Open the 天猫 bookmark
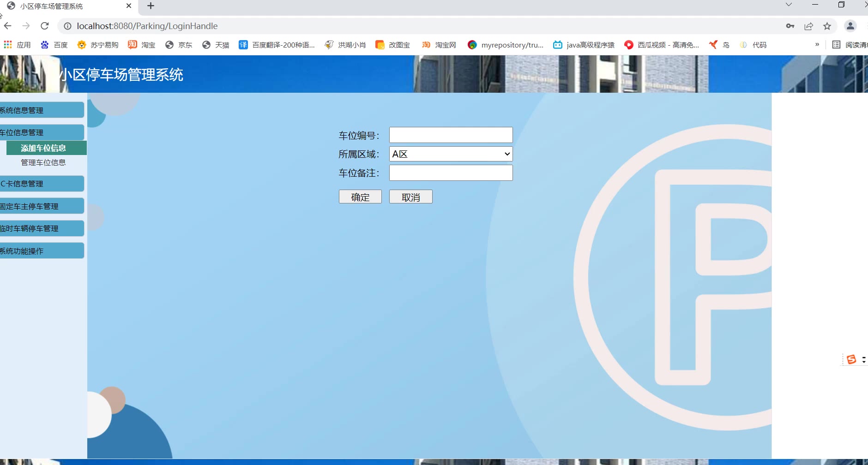The height and width of the screenshot is (465, 868). (216, 45)
